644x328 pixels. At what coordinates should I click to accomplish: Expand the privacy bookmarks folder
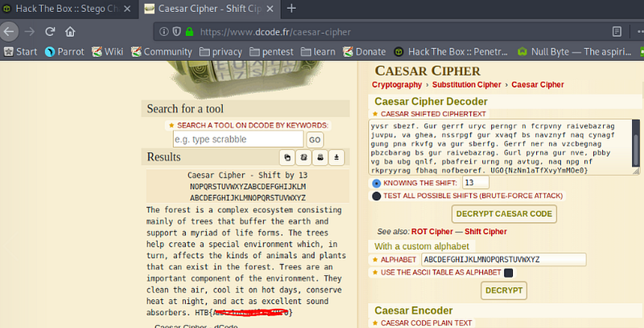pyautogui.click(x=221, y=51)
